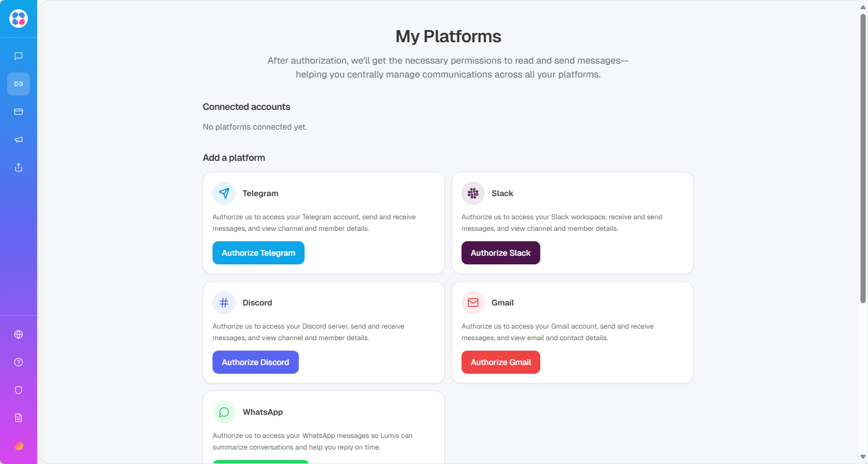Click the Slack logo icon

tap(473, 193)
